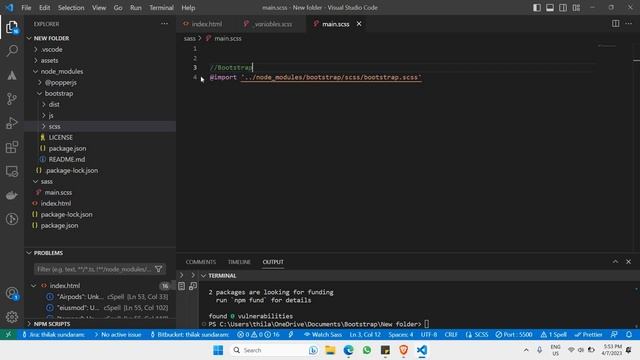
Task: Open Run and Debug view icon
Action: (x=12, y=123)
